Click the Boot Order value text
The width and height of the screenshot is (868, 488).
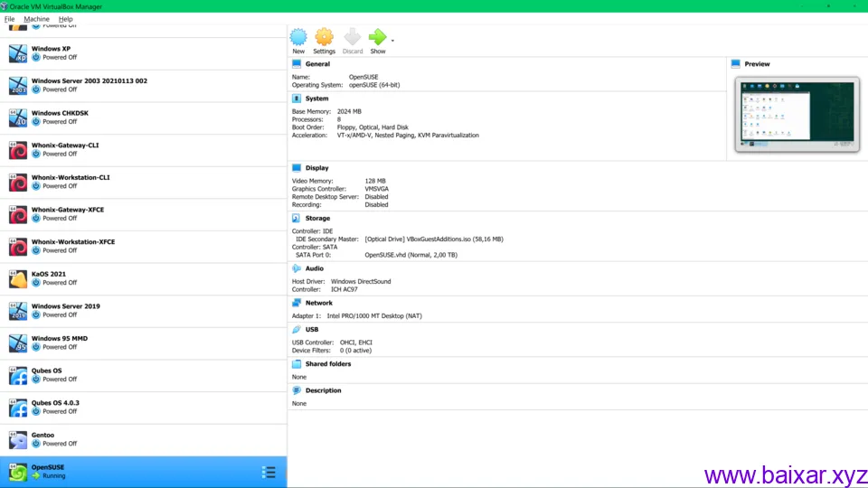click(373, 127)
